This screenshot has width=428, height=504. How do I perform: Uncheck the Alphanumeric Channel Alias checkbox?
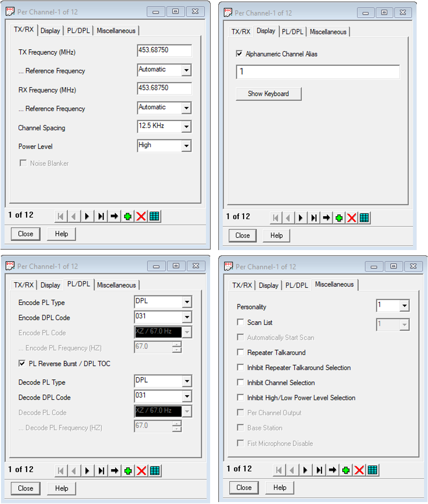tap(239, 54)
